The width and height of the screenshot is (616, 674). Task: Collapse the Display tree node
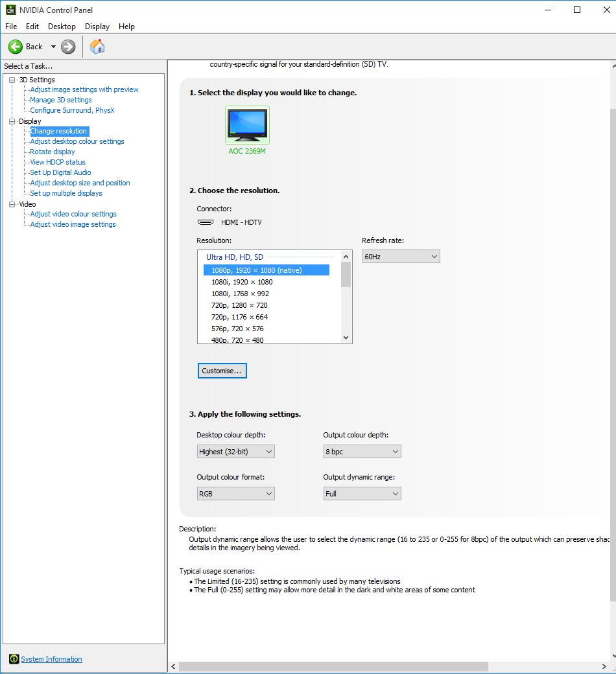tap(12, 121)
